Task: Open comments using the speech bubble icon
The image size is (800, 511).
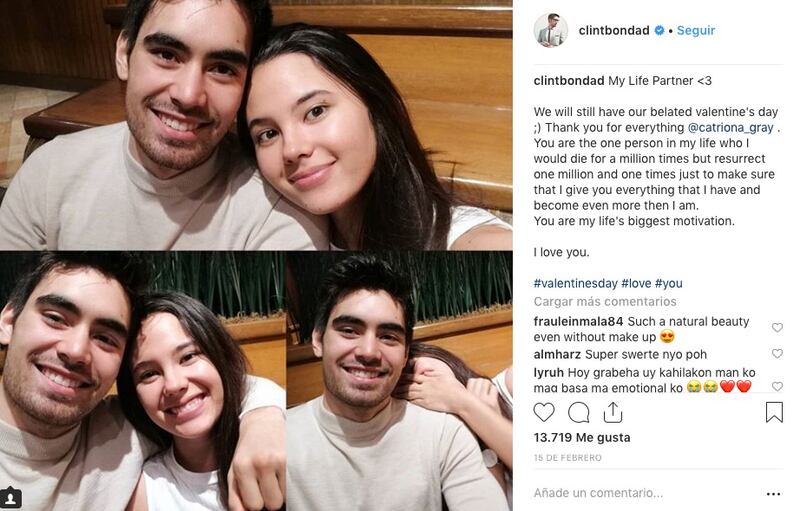Action: click(579, 412)
